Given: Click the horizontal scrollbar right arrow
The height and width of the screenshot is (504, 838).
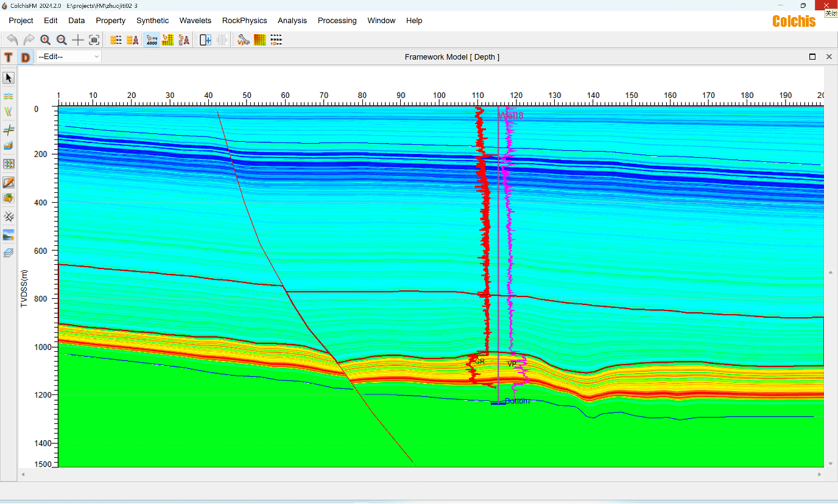Looking at the screenshot, I should 820,474.
